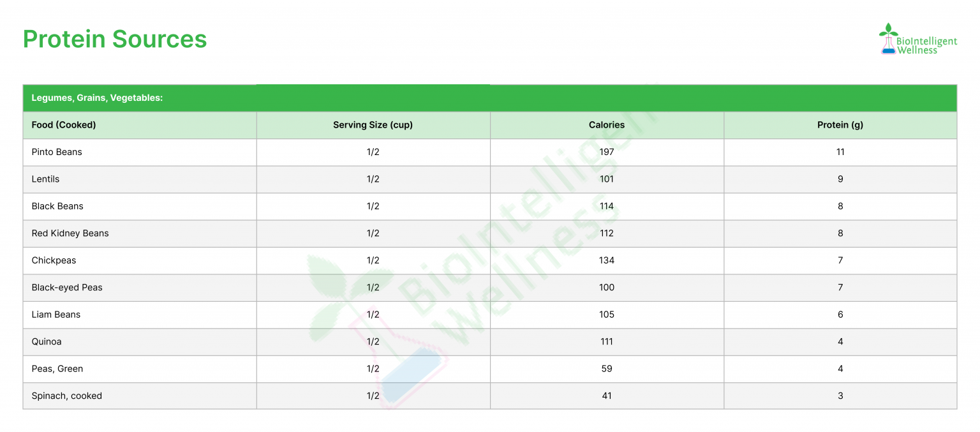The width and height of the screenshot is (980, 432).
Task: Click the Red Kidney Beans cell
Action: tap(70, 234)
